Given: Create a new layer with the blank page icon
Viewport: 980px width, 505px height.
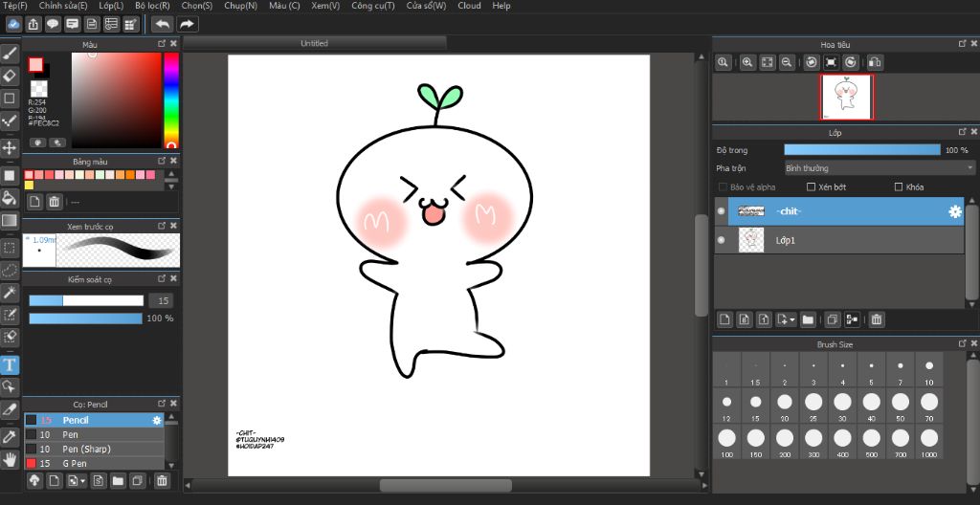Looking at the screenshot, I should pyautogui.click(x=724, y=319).
